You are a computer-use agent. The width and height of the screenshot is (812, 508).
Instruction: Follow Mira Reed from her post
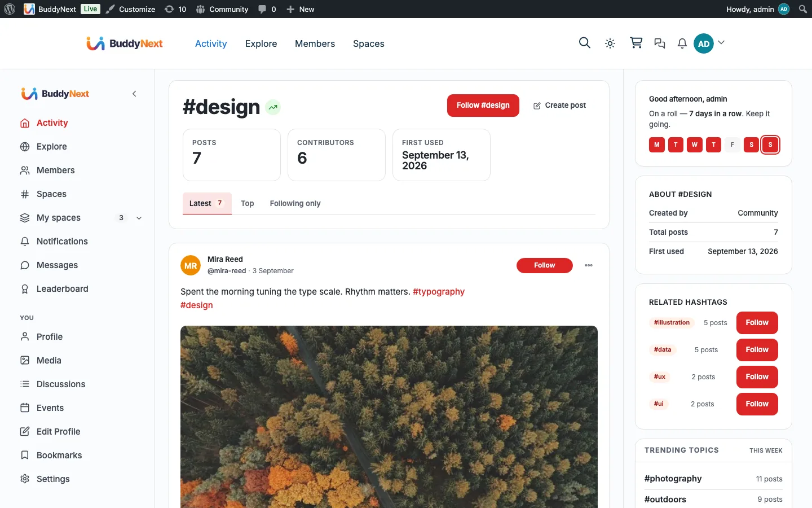pos(545,265)
